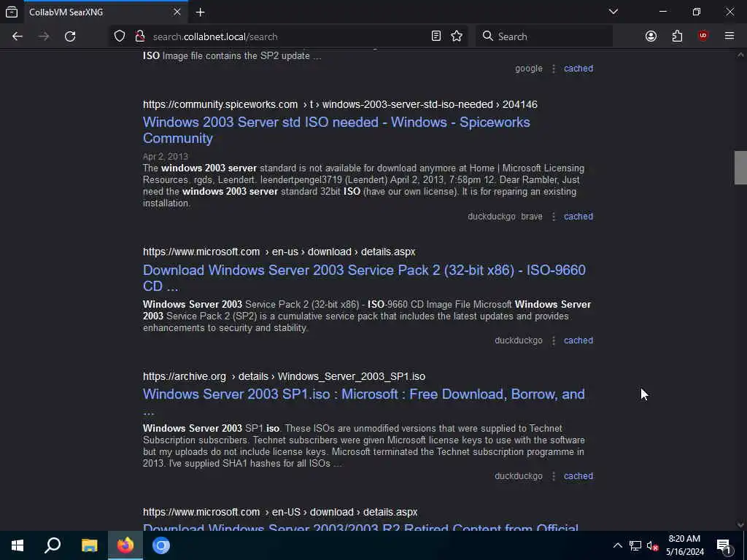Open the extensions puzzle icon
Image resolution: width=747 pixels, height=560 pixels.
[677, 36]
